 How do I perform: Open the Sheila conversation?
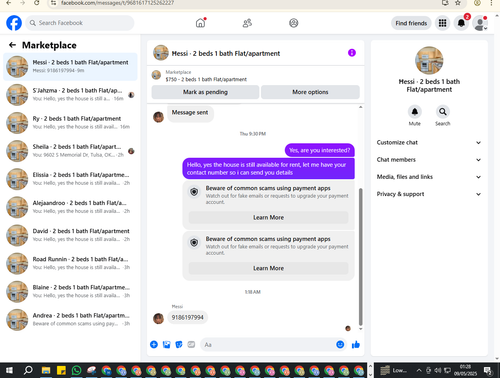(70, 151)
